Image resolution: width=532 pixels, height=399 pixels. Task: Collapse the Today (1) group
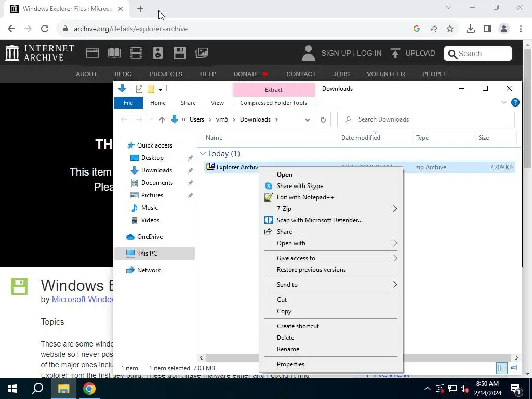(203, 154)
